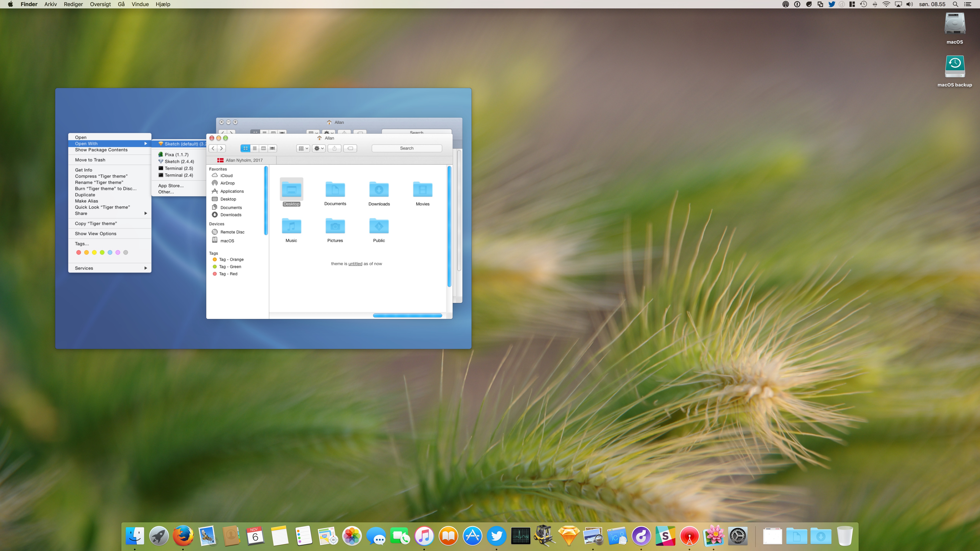Open the Oversigt menu

100,4
